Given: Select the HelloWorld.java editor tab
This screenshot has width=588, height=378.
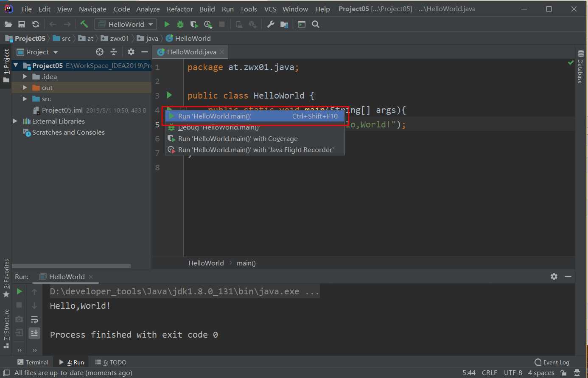Looking at the screenshot, I should (191, 52).
